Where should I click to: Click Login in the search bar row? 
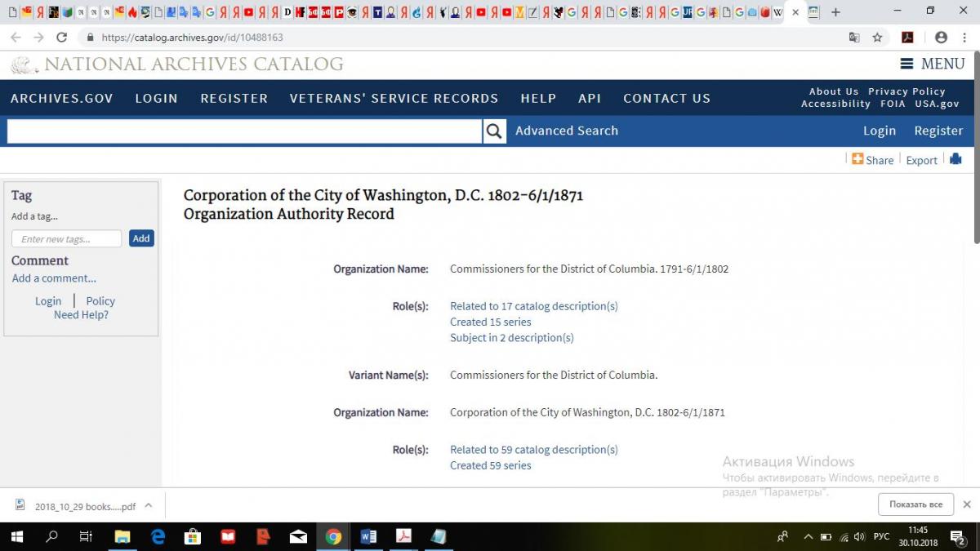click(x=880, y=131)
